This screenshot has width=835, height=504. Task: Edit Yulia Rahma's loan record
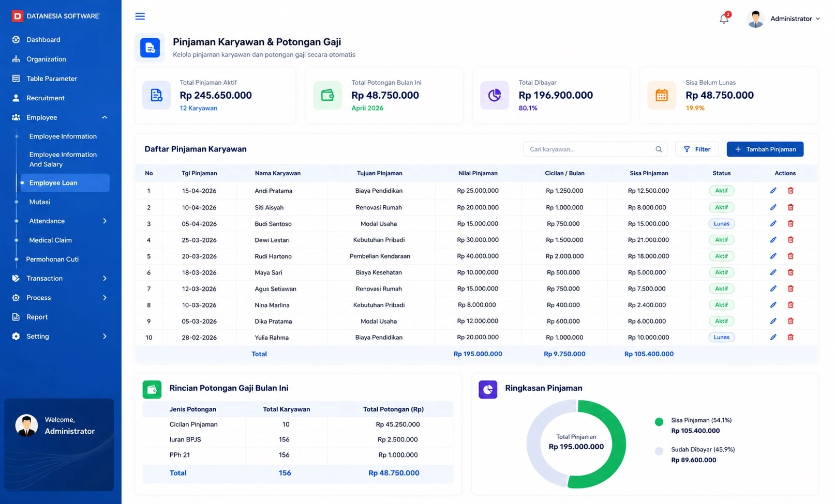point(773,337)
